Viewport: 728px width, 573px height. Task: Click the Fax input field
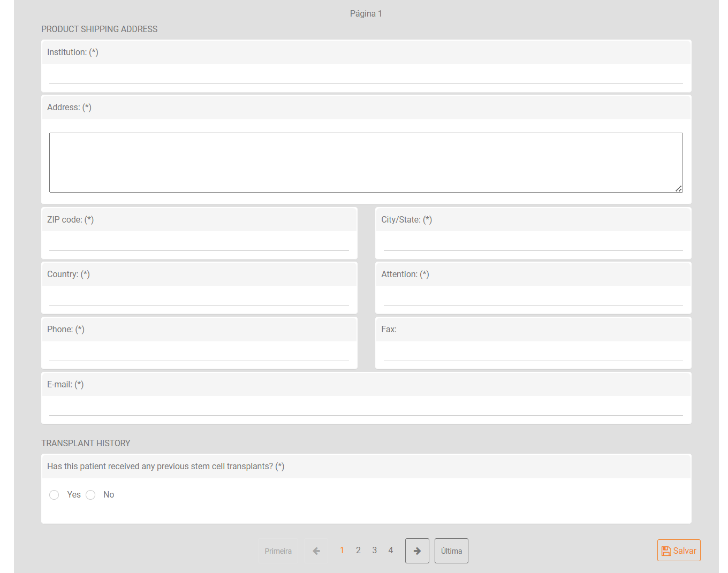(533, 353)
